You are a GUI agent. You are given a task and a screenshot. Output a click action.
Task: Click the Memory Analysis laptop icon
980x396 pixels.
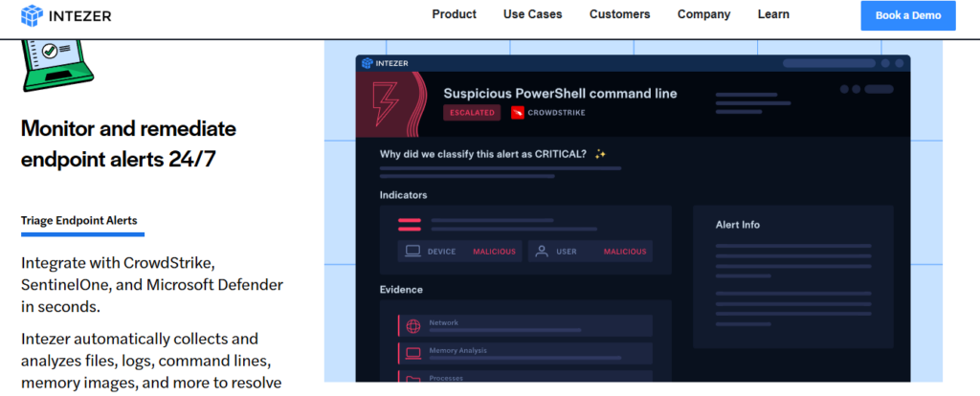pos(413,353)
